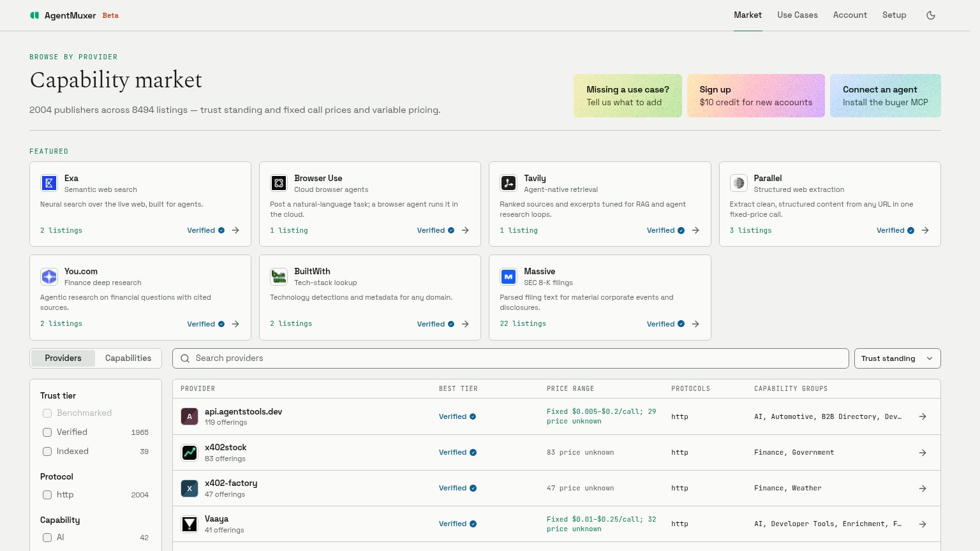This screenshot has width=980, height=551.
Task: Open the api.agentstools.dev provider name
Action: pyautogui.click(x=244, y=412)
